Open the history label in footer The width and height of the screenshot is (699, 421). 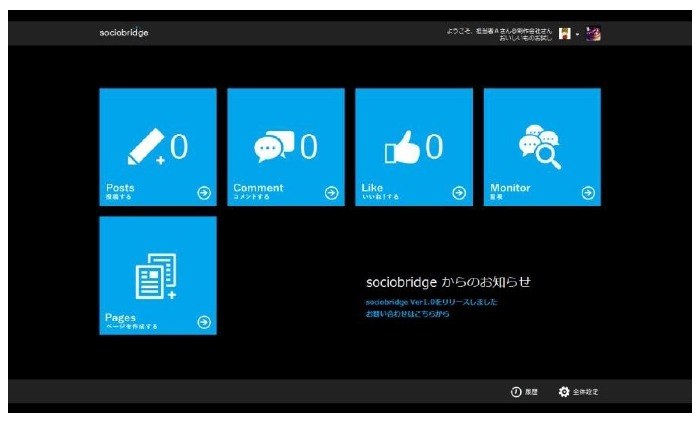[531, 392]
